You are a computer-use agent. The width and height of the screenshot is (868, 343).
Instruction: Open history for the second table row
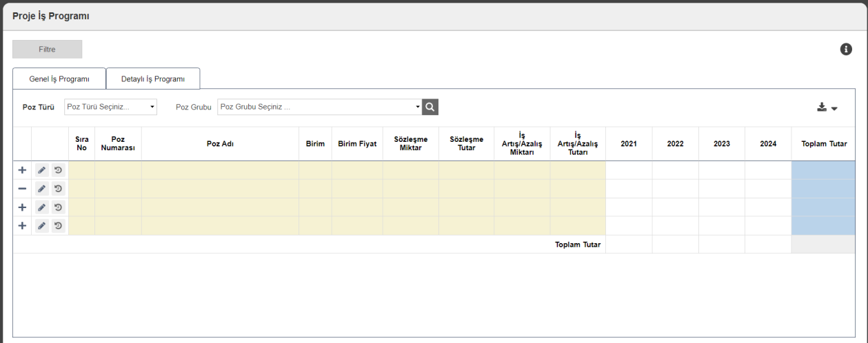(x=59, y=189)
